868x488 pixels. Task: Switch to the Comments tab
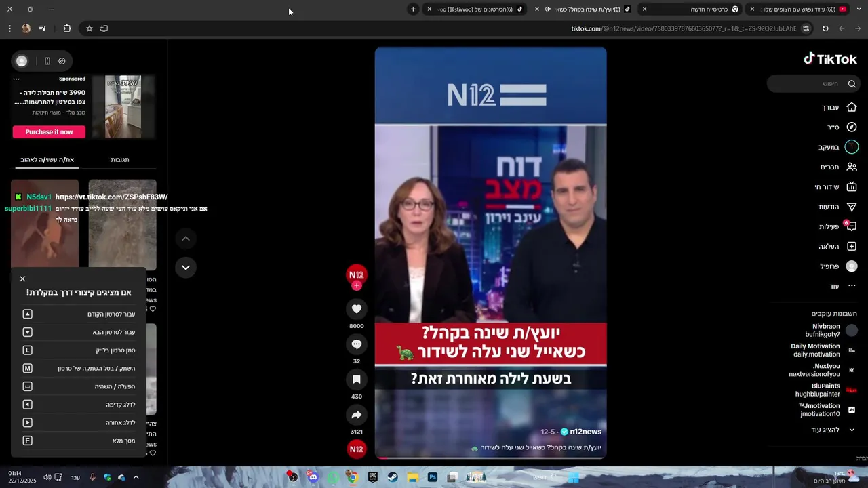pos(119,160)
